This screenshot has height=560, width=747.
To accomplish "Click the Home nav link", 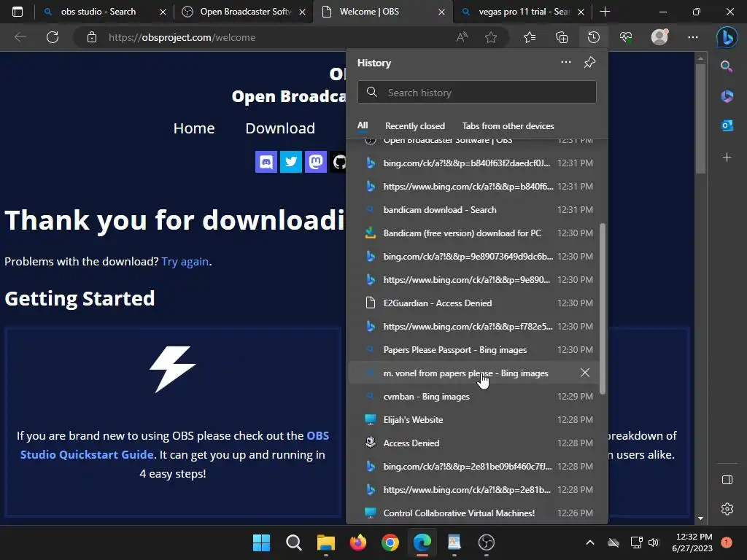I will pyautogui.click(x=194, y=128).
